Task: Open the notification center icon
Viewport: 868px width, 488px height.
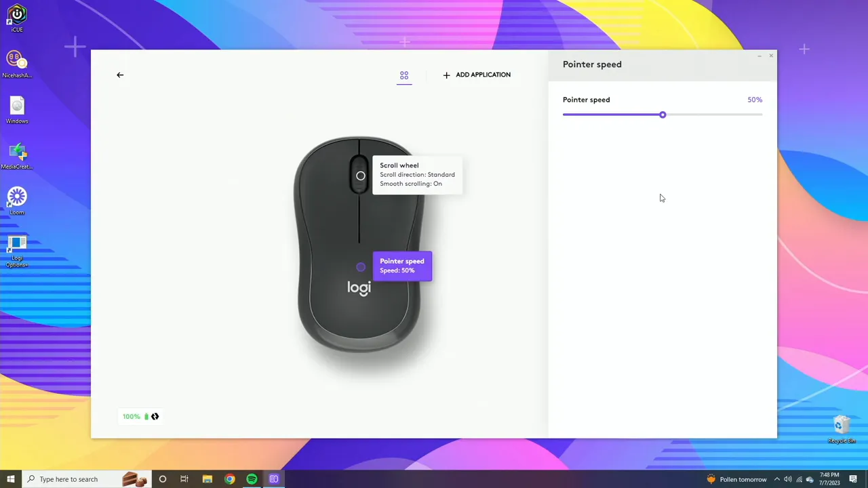Action: click(x=854, y=479)
